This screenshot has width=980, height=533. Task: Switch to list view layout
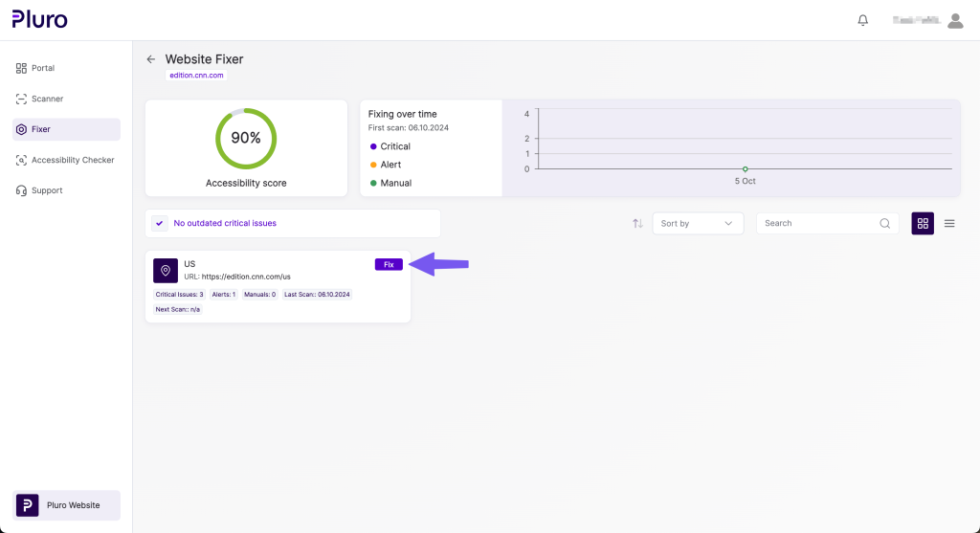click(x=949, y=223)
